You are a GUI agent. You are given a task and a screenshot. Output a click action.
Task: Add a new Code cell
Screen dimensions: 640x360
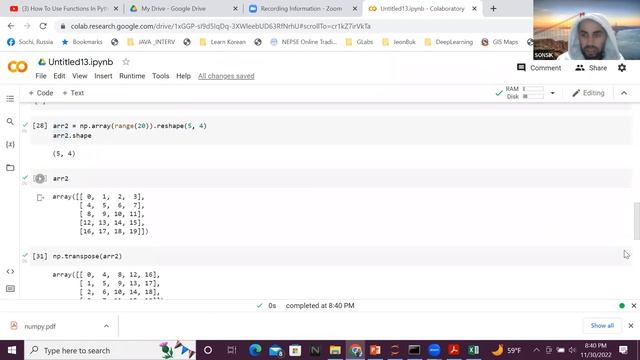point(41,93)
